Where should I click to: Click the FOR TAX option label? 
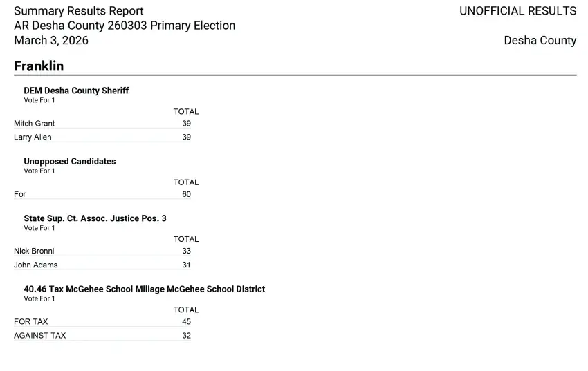pos(31,322)
